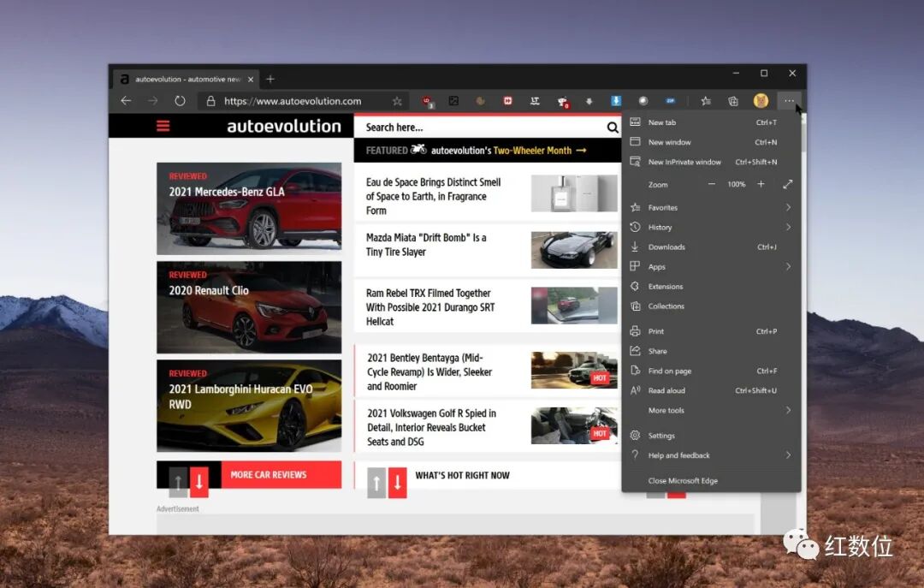Open the autoevolution hamburger menu
924x588 pixels.
pyautogui.click(x=163, y=126)
